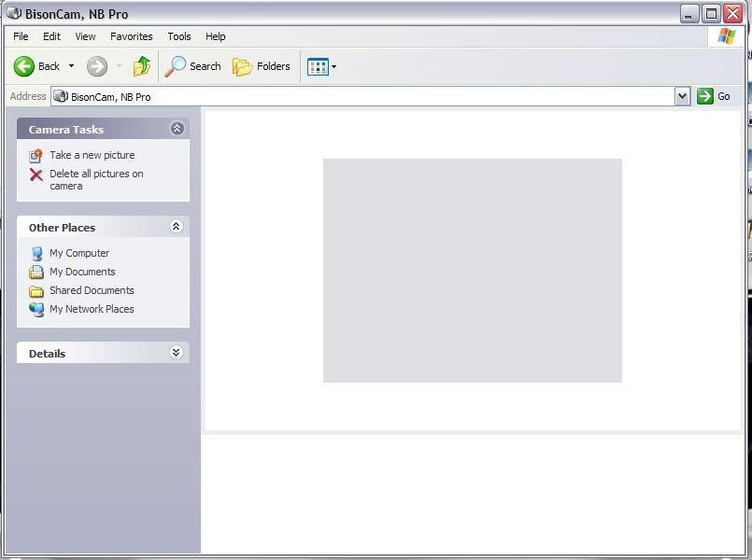Close the BisonCam window
752x560 pixels.
(732, 13)
